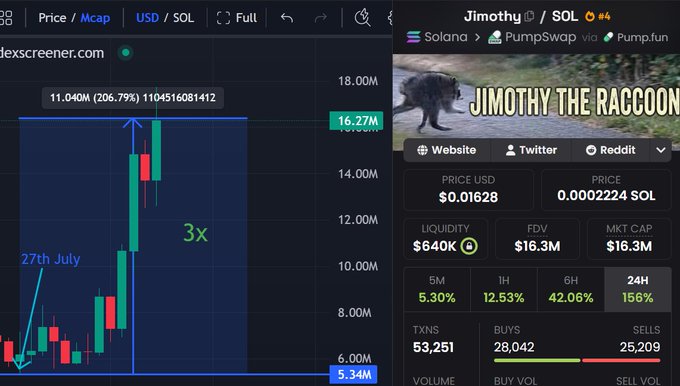
Task: Switch chart to Price mode
Action: pyautogui.click(x=52, y=18)
